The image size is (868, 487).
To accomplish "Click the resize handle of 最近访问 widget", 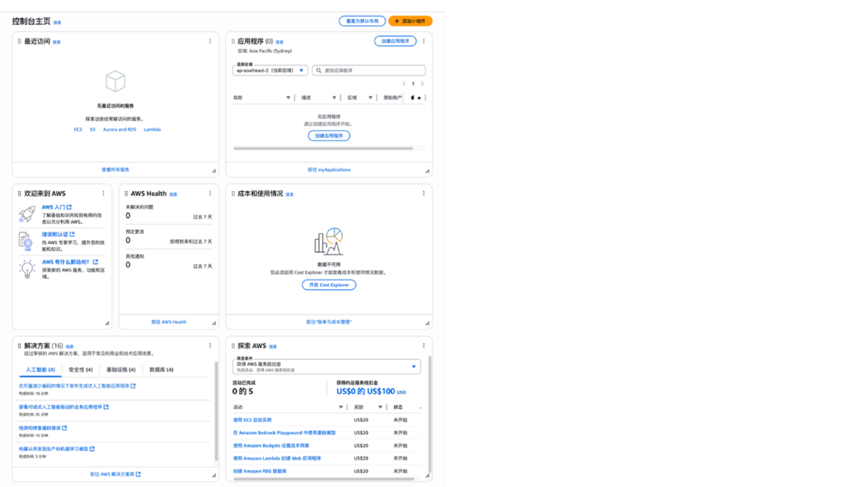I will tap(214, 171).
